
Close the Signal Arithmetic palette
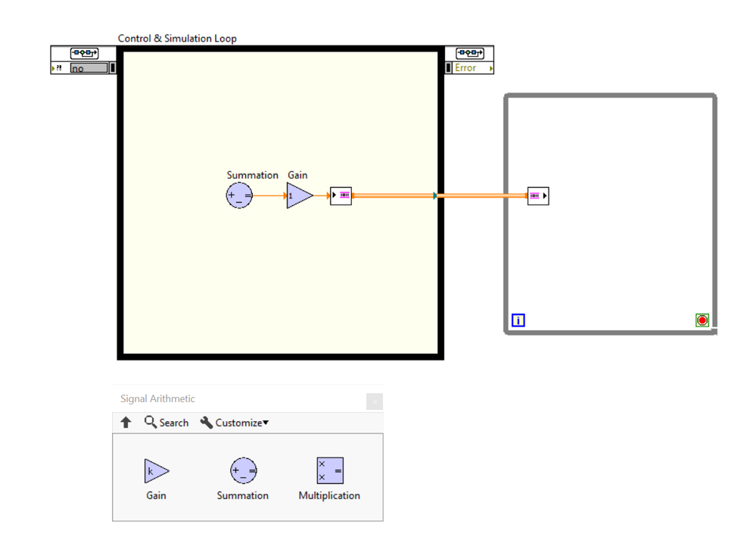coord(374,401)
